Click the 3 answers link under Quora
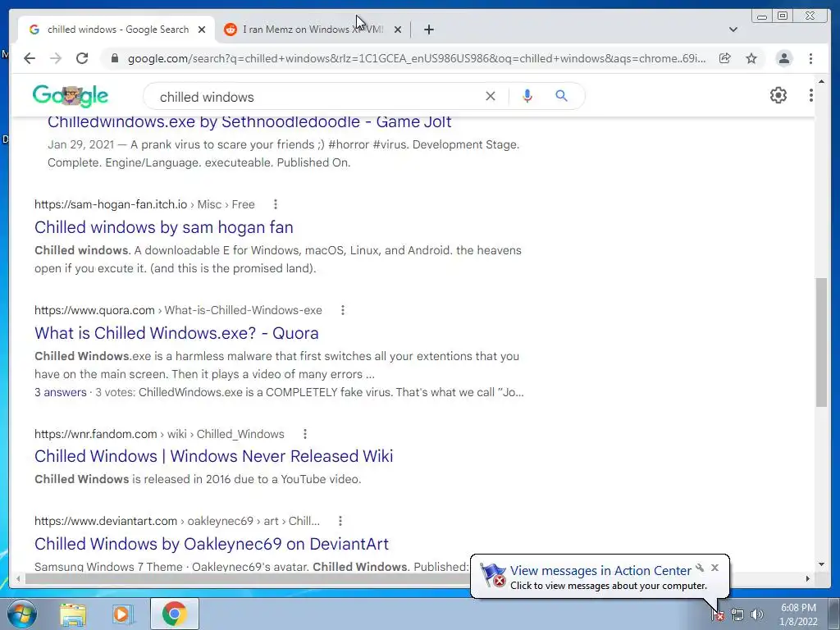The image size is (840, 630). click(x=61, y=392)
